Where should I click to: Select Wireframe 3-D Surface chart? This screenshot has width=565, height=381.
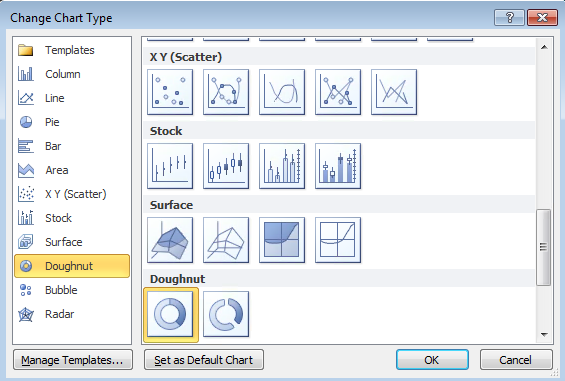tap(226, 240)
